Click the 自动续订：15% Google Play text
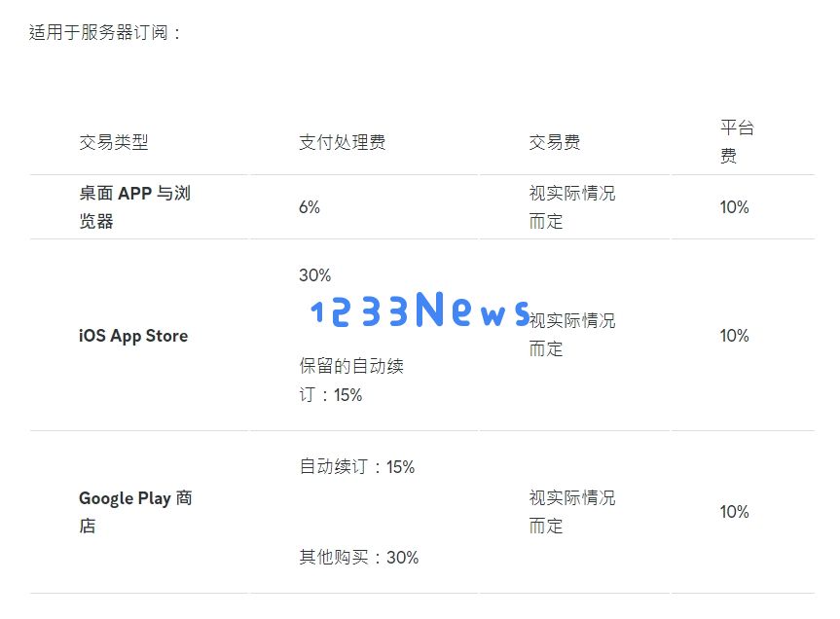840x619 pixels. (x=357, y=467)
